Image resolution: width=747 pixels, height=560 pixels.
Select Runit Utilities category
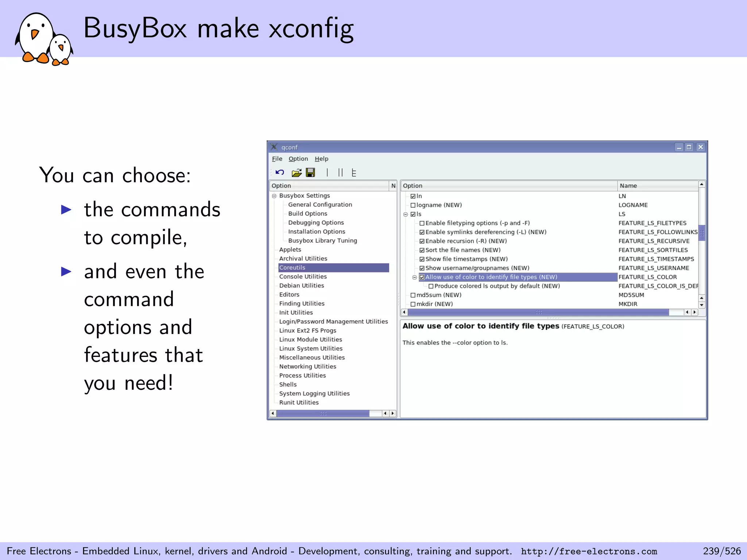299,402
